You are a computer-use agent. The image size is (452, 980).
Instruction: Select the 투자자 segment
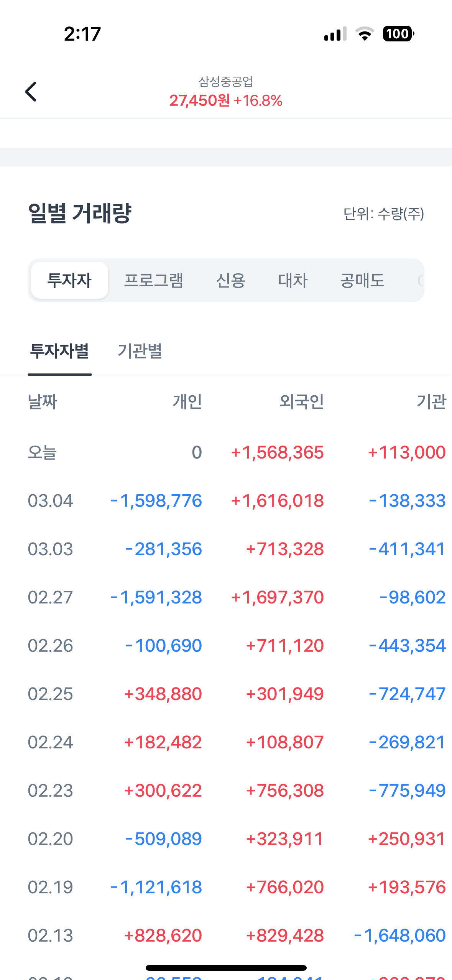pos(69,280)
